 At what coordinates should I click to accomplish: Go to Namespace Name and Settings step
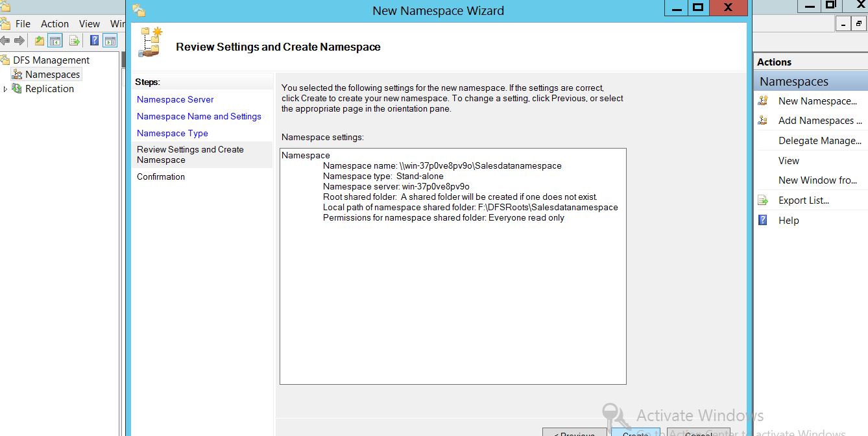pos(199,116)
